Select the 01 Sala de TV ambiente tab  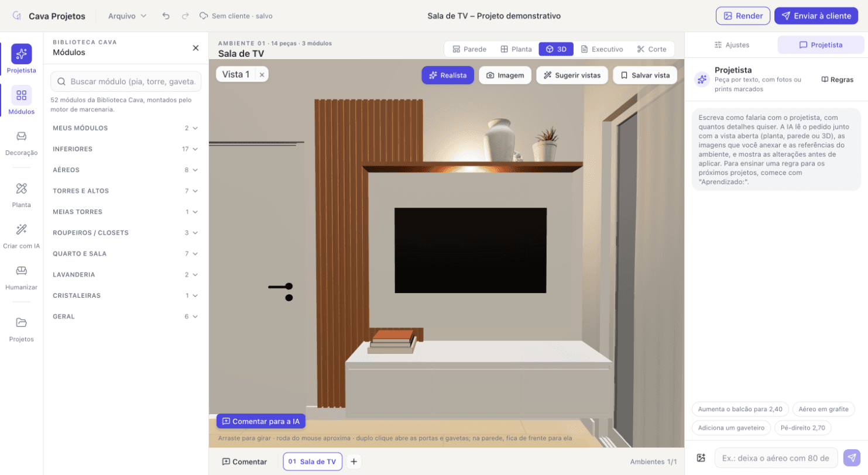point(313,462)
